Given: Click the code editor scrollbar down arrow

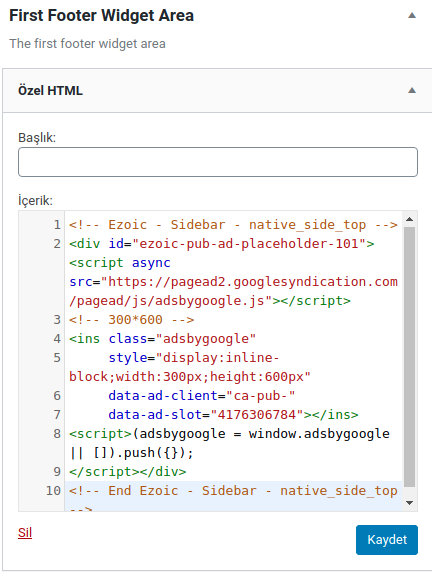Looking at the screenshot, I should click(x=409, y=503).
